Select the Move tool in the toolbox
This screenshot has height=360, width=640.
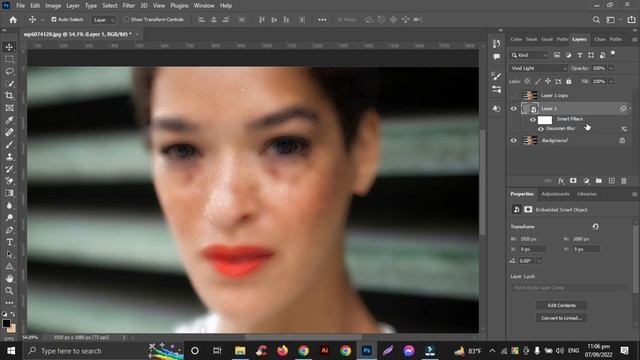[9, 47]
